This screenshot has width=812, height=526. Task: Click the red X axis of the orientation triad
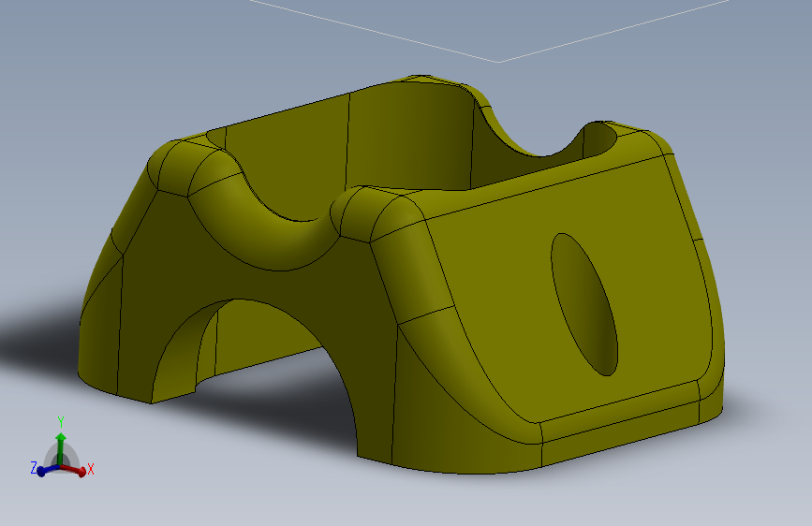point(74,470)
